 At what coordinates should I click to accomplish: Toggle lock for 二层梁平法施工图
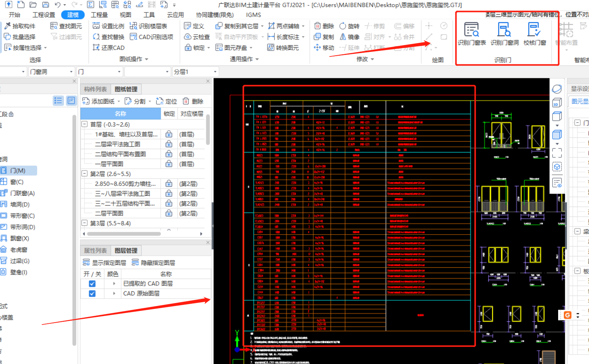pos(169,144)
